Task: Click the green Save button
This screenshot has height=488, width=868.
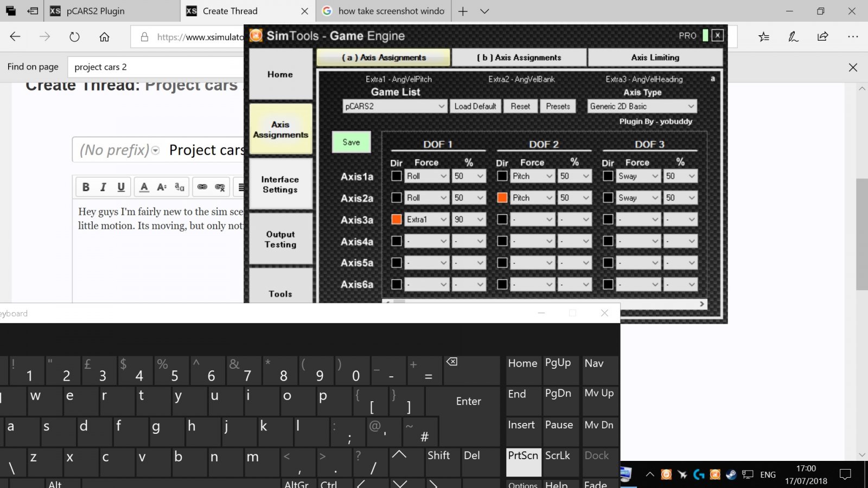Action: pyautogui.click(x=352, y=142)
